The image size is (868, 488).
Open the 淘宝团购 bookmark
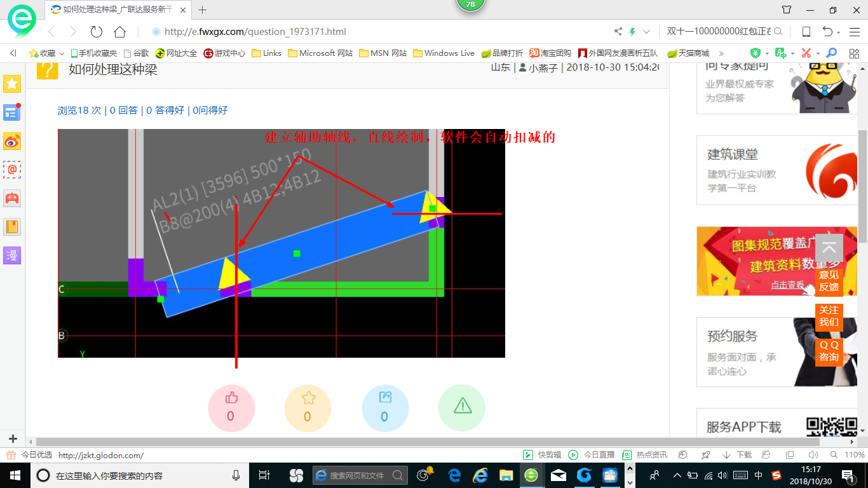[x=550, y=53]
